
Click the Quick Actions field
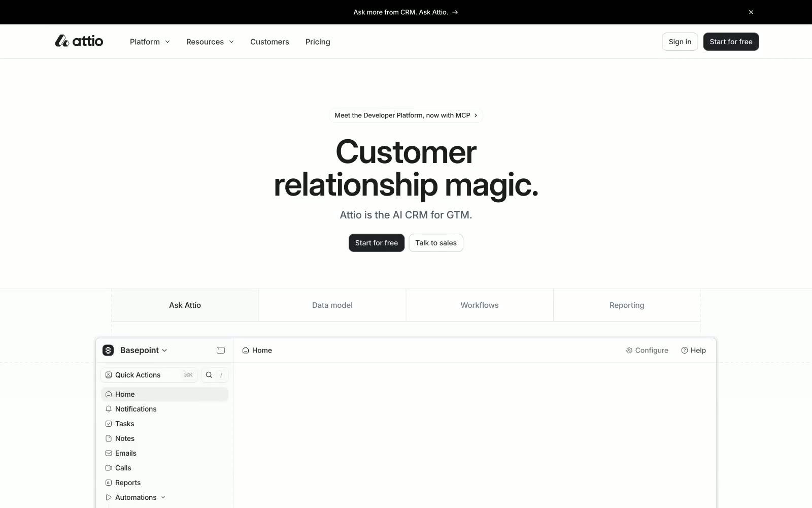pyautogui.click(x=149, y=375)
